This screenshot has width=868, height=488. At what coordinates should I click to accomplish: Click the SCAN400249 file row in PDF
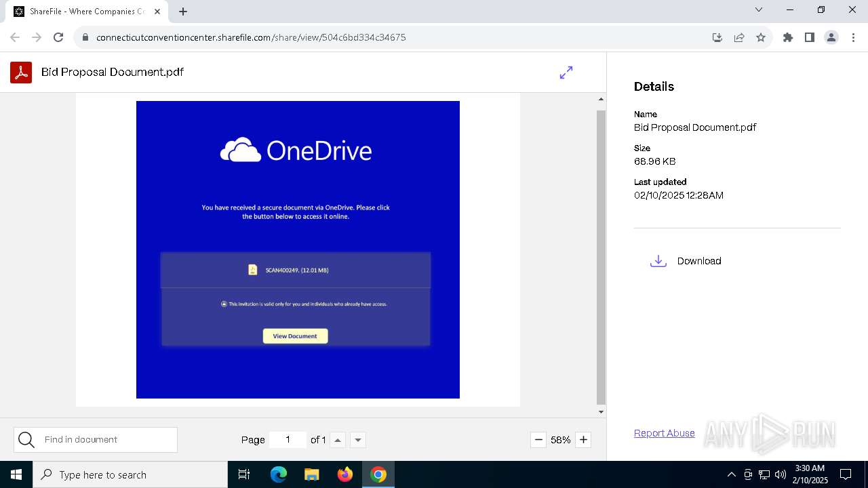[296, 270]
